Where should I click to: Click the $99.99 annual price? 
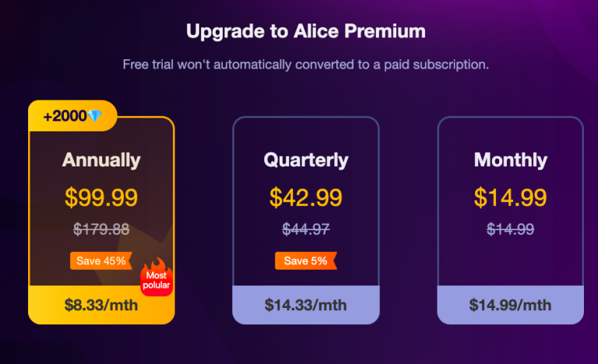coord(101,198)
